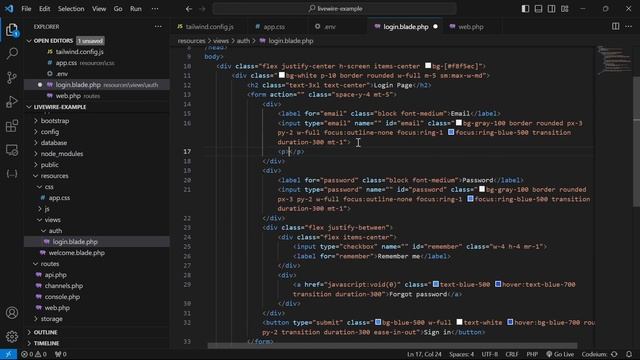The width and height of the screenshot is (640, 360).
Task: Click the Codeium status item
Action: tap(600, 354)
